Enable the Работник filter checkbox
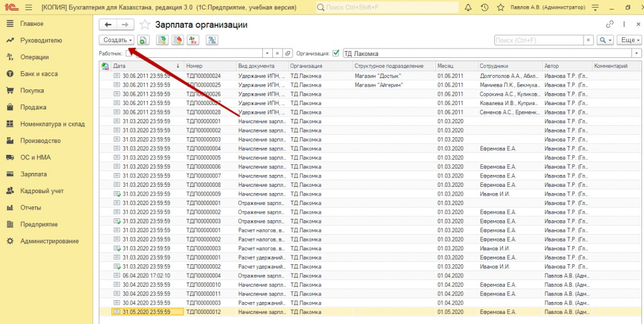Image resolution: width=644 pixels, height=324 pixels. click(x=129, y=53)
